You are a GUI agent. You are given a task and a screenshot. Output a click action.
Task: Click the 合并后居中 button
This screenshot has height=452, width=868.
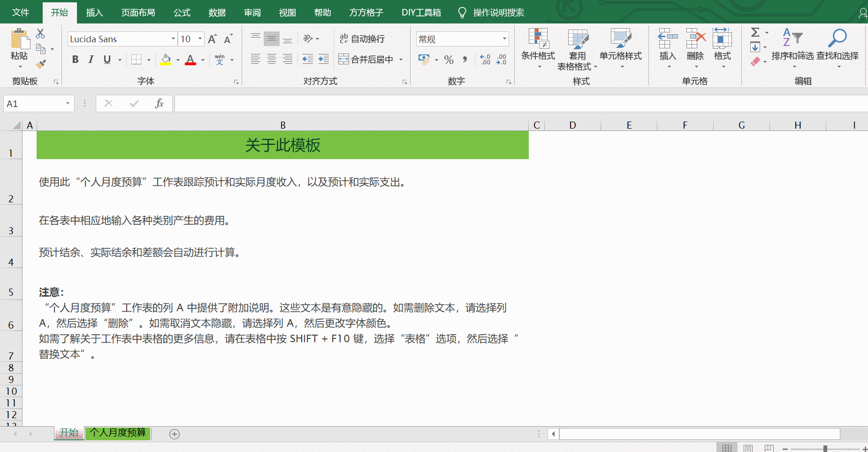(x=366, y=60)
